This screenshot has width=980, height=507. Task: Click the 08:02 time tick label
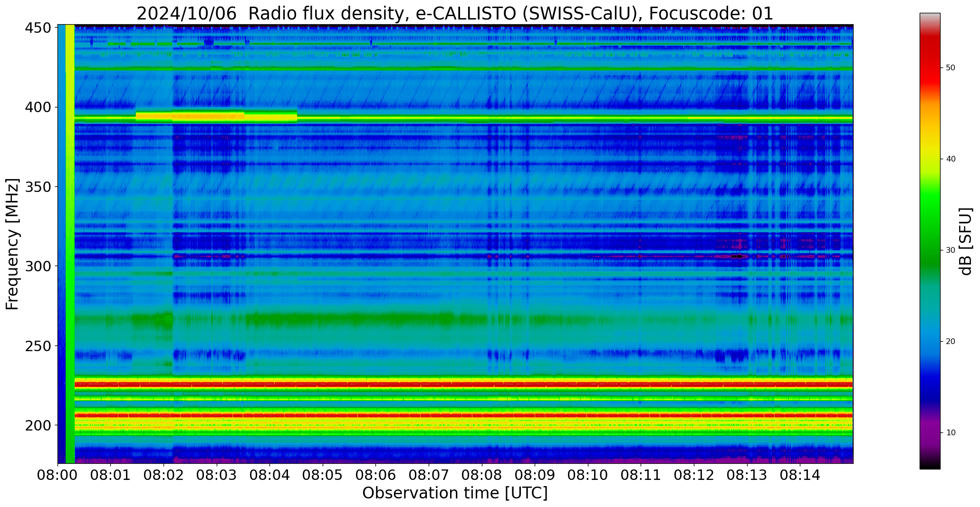(x=164, y=475)
